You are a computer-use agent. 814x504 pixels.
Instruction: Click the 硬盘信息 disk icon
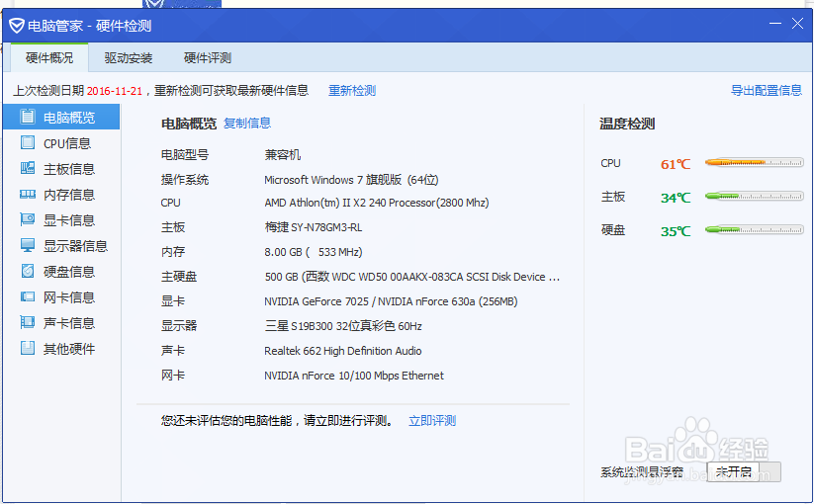(x=28, y=271)
